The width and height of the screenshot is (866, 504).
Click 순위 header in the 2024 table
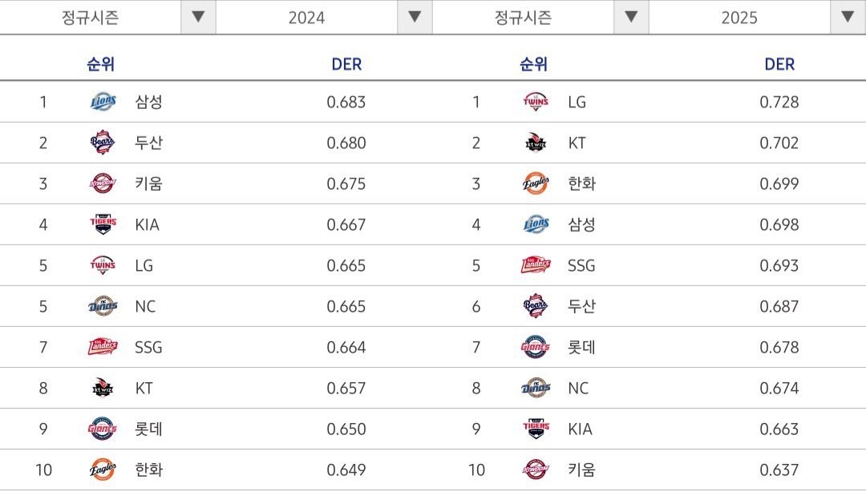[x=101, y=65]
